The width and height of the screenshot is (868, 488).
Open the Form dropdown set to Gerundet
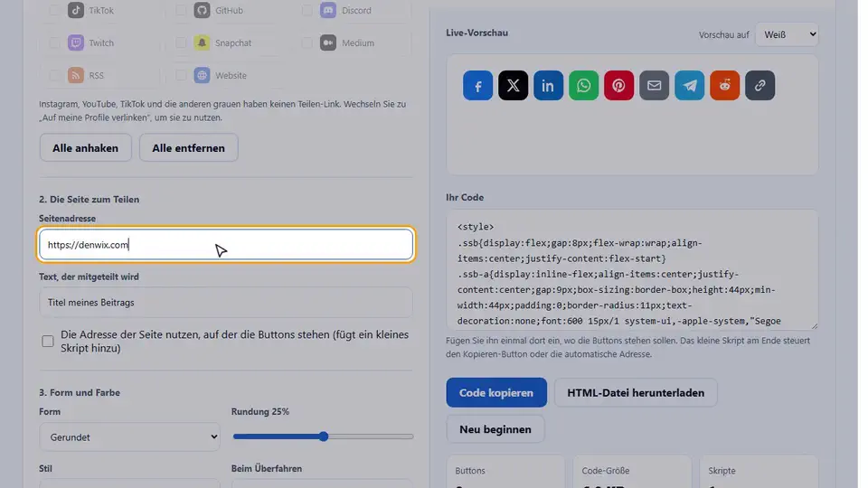coord(129,437)
